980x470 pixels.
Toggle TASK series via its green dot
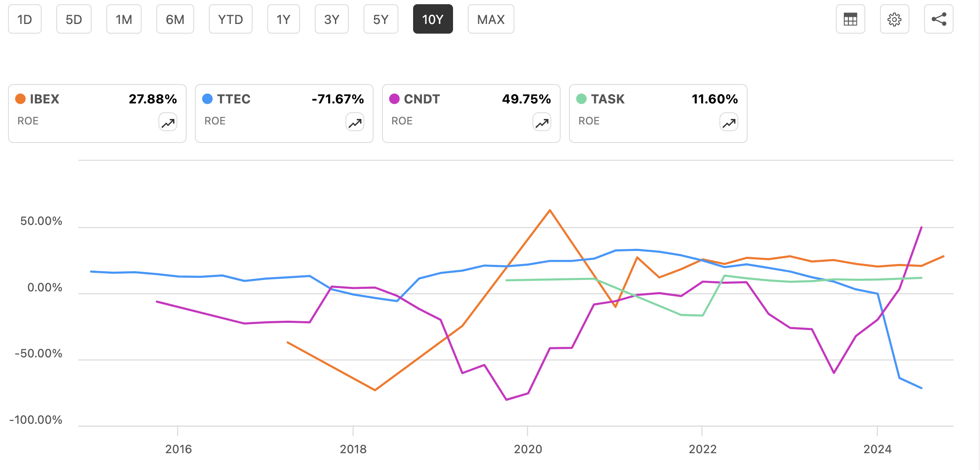[x=580, y=99]
